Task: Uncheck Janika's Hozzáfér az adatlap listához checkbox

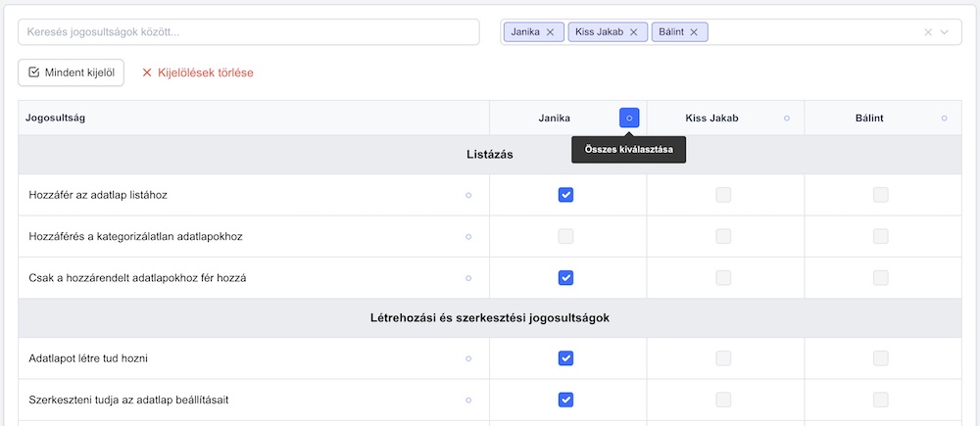Action: click(x=565, y=195)
